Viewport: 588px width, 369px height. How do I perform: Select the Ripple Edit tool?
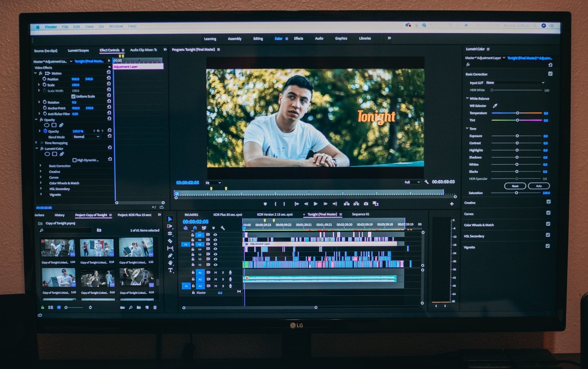click(170, 234)
